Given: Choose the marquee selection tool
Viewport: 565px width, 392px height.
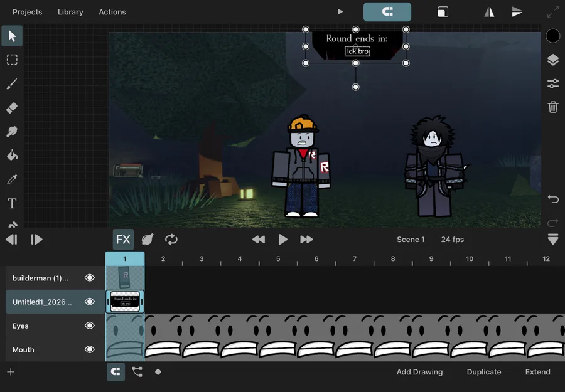Looking at the screenshot, I should [12, 60].
